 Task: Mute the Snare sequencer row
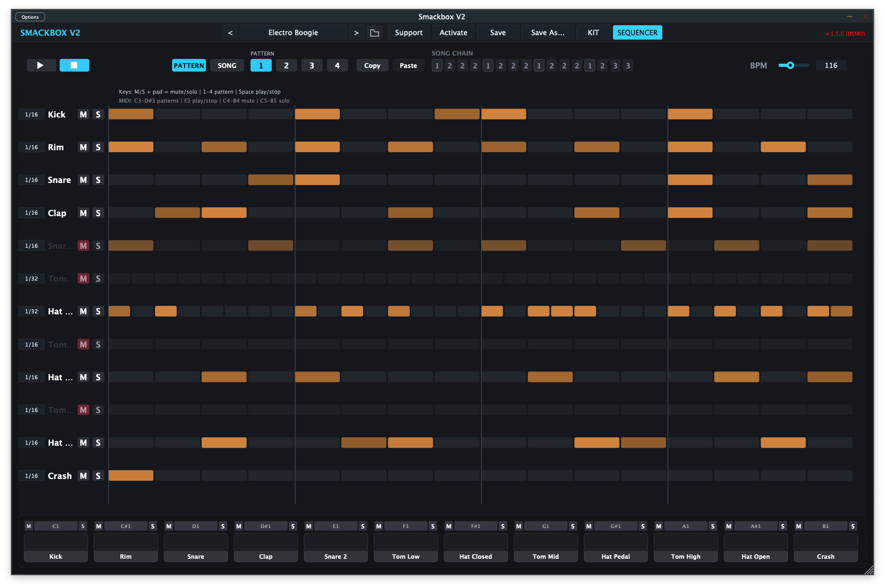[x=83, y=180]
